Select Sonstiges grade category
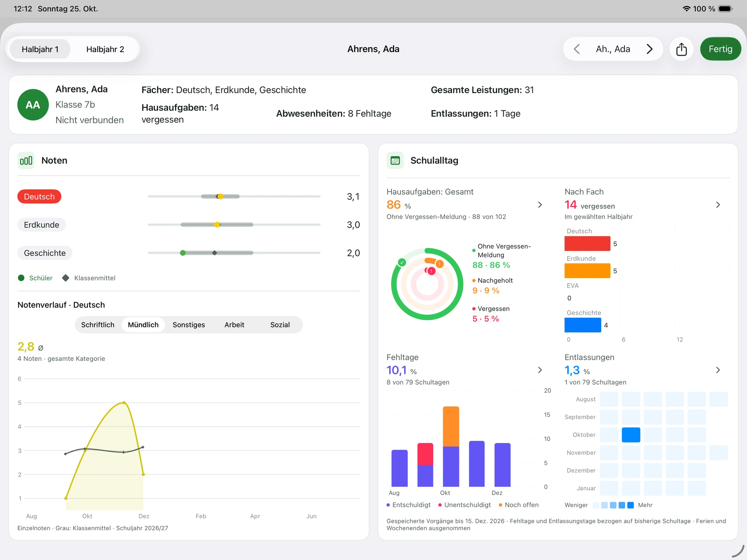Screen dimensions: 747x560 click(189, 325)
